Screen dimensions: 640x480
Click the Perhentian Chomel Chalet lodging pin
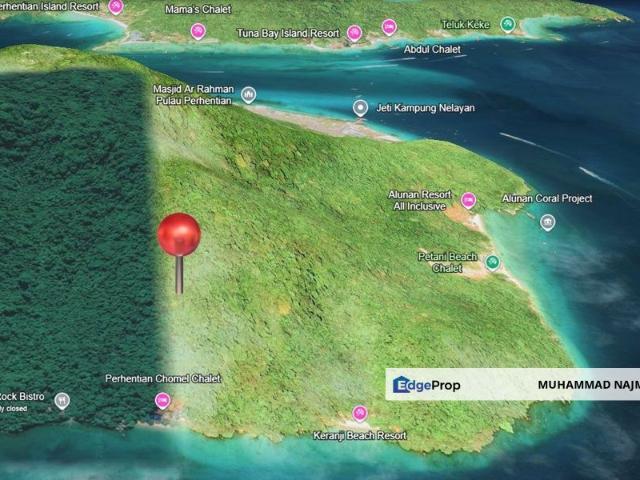point(162,401)
